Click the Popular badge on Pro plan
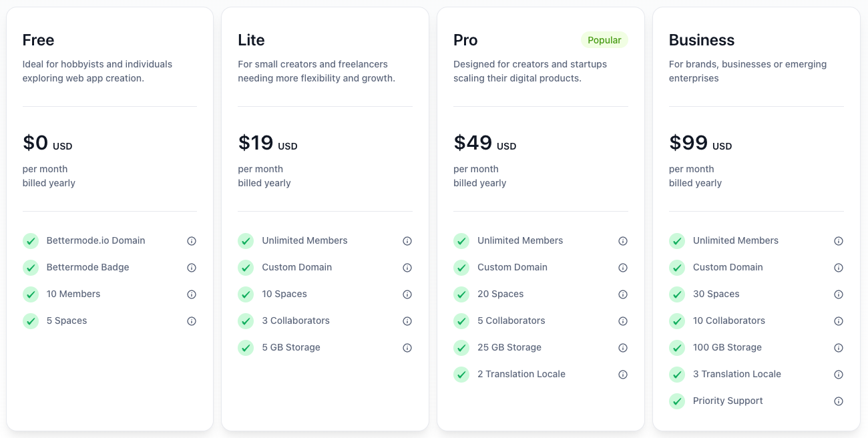The image size is (868, 438). tap(604, 40)
